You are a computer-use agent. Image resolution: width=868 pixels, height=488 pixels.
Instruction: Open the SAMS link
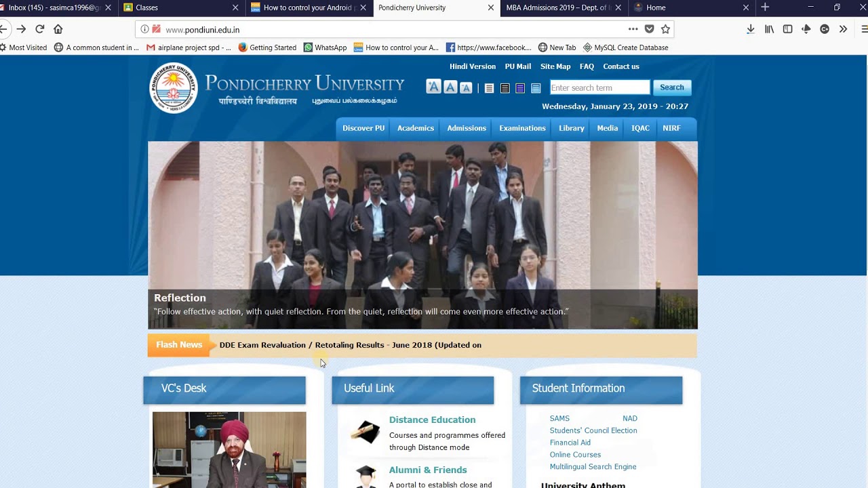(x=559, y=418)
